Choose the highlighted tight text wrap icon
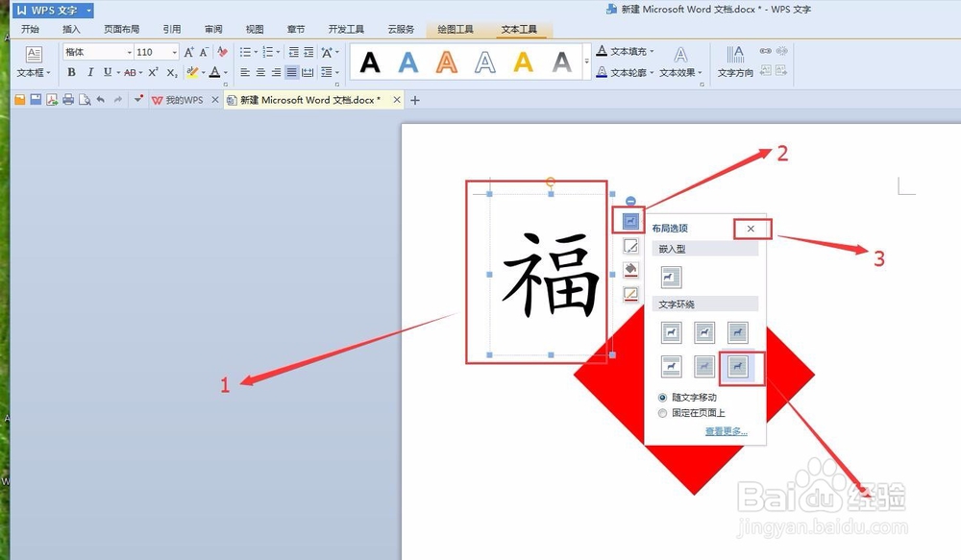 pos(739,366)
